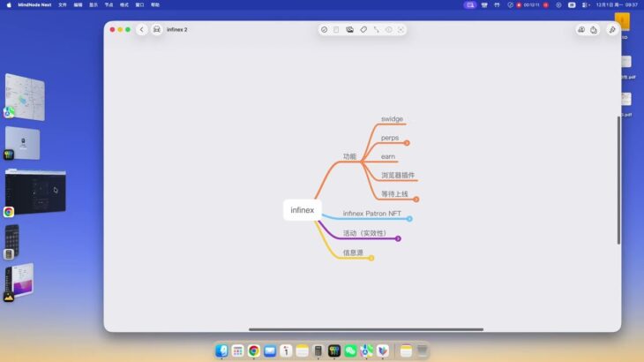Collapse the perps node via its circle
Screen dimensions: 644x362
tap(407, 143)
